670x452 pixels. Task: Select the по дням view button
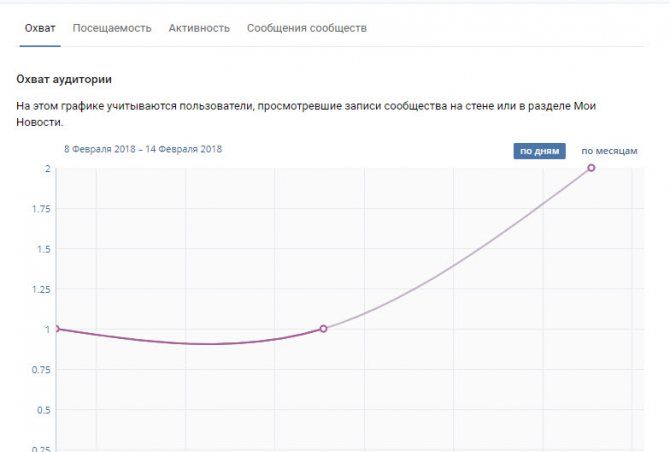(x=539, y=151)
